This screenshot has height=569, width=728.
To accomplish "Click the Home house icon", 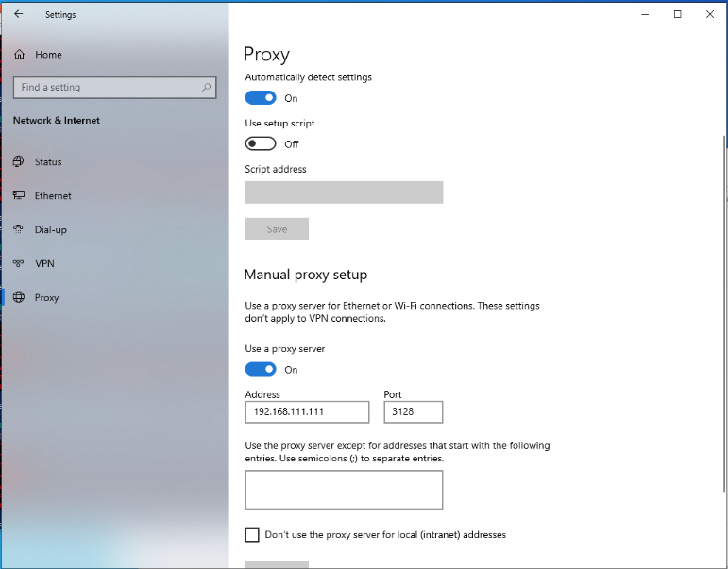I will tap(19, 55).
